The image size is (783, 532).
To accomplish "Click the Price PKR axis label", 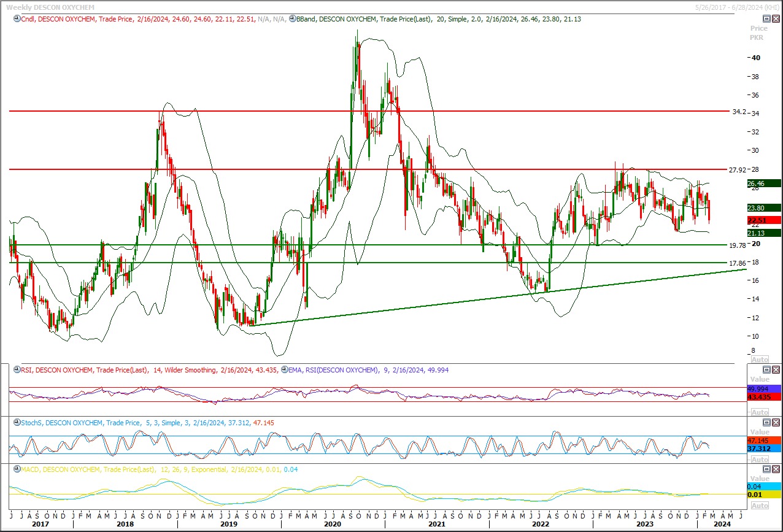I will [758, 33].
